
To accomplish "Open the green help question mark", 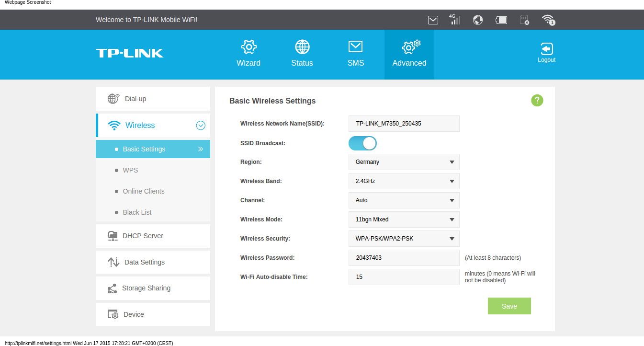I will pos(537,101).
